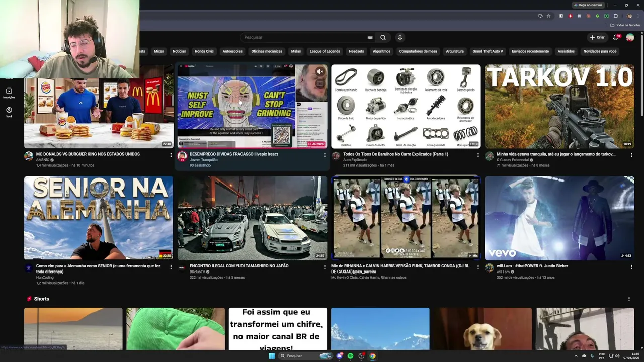Open options for ENCONTRO ILEGAL video
This screenshot has height=362, width=644.
pos(325,266)
